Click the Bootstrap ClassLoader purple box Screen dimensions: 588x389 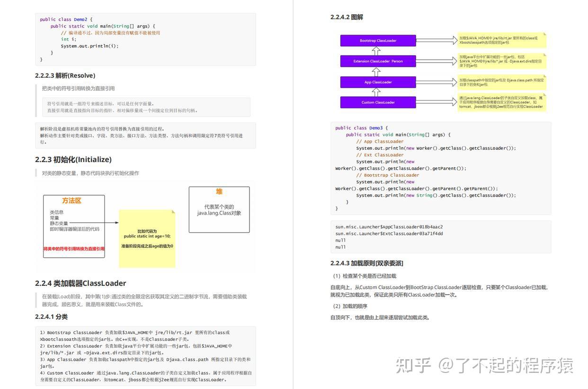[378, 40]
